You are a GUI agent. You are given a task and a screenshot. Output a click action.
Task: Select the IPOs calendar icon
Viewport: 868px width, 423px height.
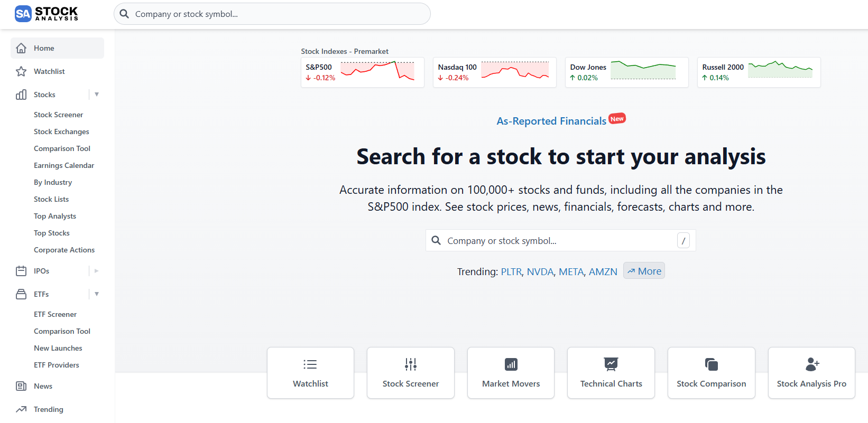pos(21,270)
